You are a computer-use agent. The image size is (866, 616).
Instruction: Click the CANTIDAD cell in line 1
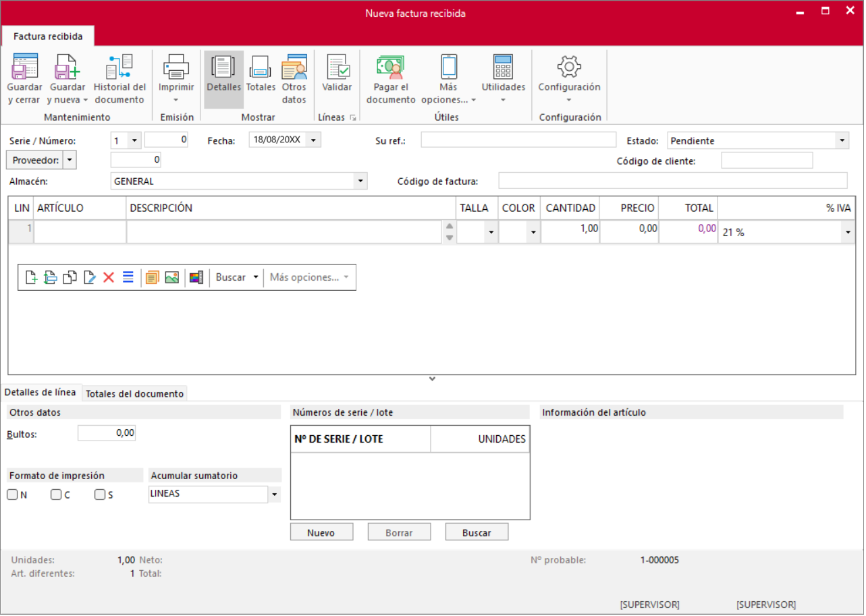coord(570,231)
